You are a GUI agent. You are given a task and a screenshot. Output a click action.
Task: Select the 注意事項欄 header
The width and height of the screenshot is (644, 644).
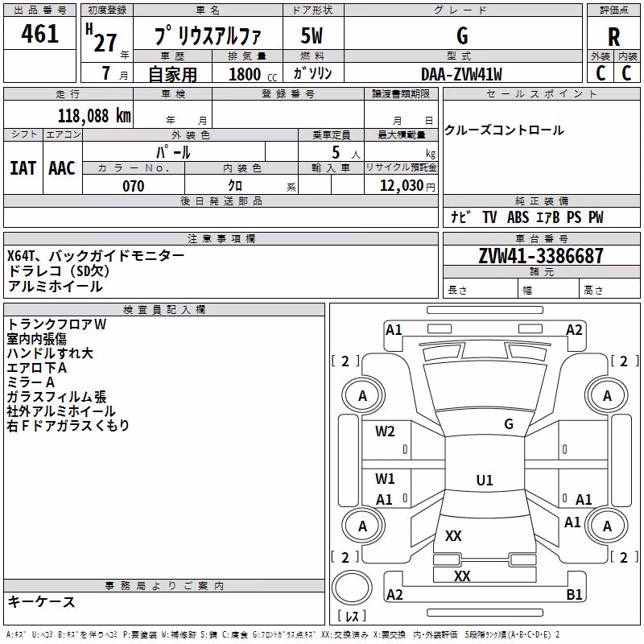click(x=221, y=238)
